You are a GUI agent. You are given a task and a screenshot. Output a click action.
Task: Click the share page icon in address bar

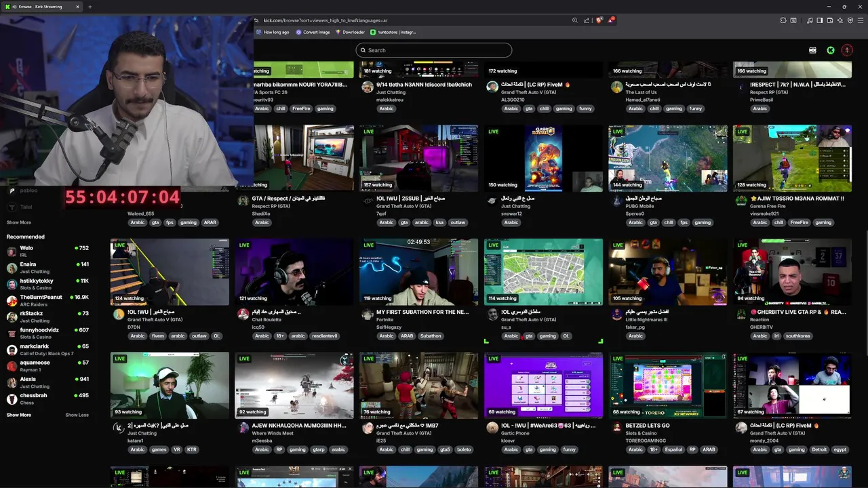point(587,20)
